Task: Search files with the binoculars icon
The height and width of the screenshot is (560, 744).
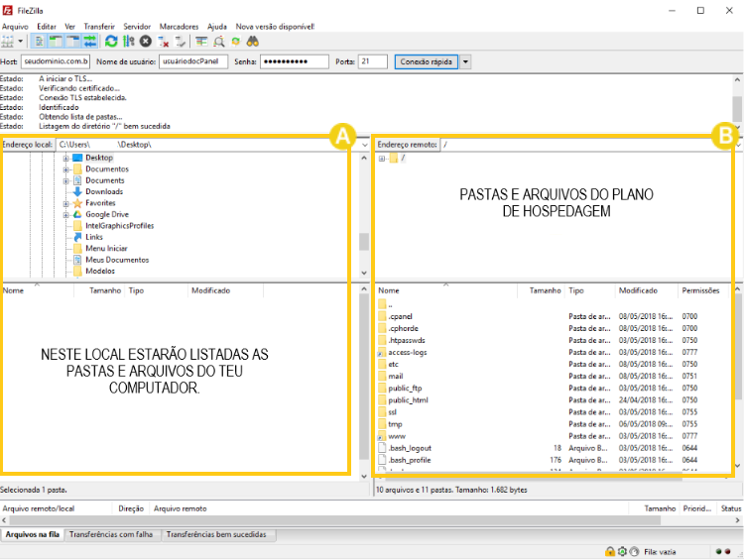Action: pos(252,42)
